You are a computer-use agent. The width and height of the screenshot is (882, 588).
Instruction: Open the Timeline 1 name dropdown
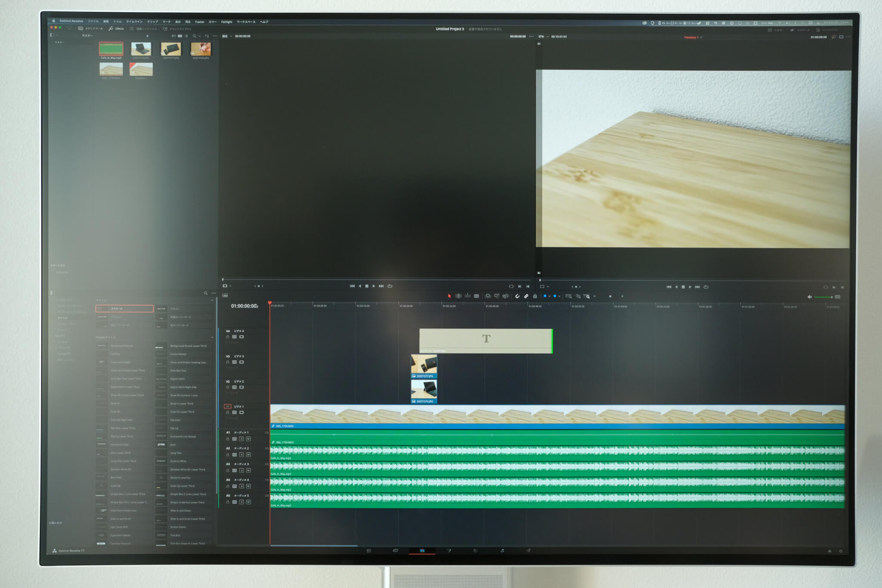(693, 37)
